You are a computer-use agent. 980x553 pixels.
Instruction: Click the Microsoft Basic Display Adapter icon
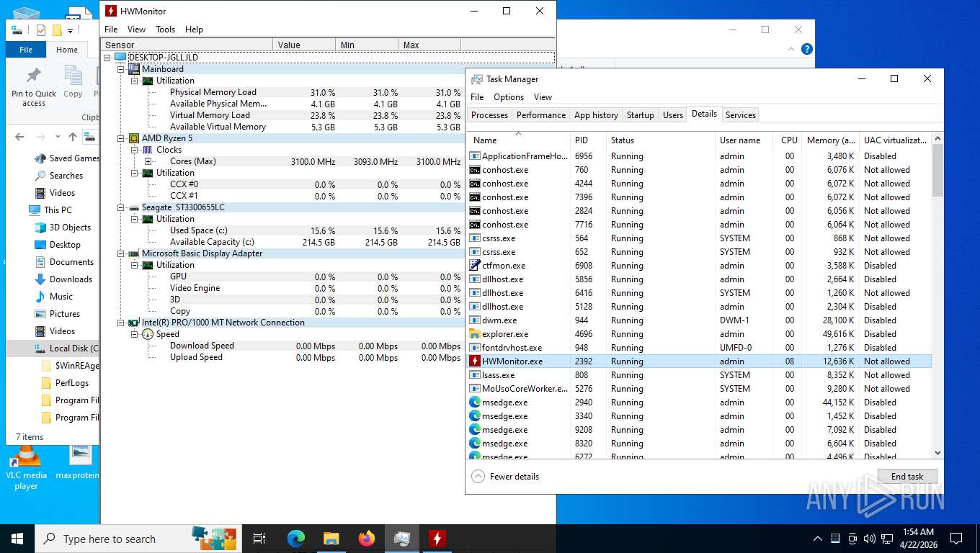134,253
